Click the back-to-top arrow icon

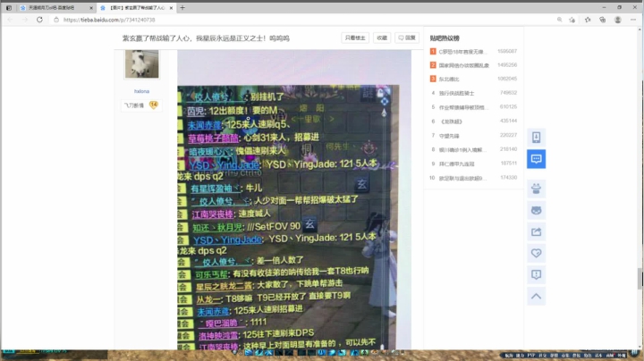point(536,296)
